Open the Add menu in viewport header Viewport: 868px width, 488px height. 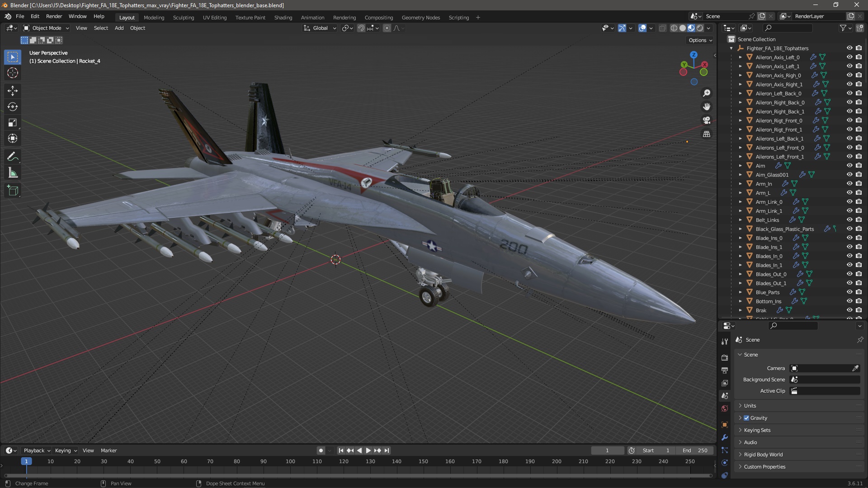click(119, 28)
